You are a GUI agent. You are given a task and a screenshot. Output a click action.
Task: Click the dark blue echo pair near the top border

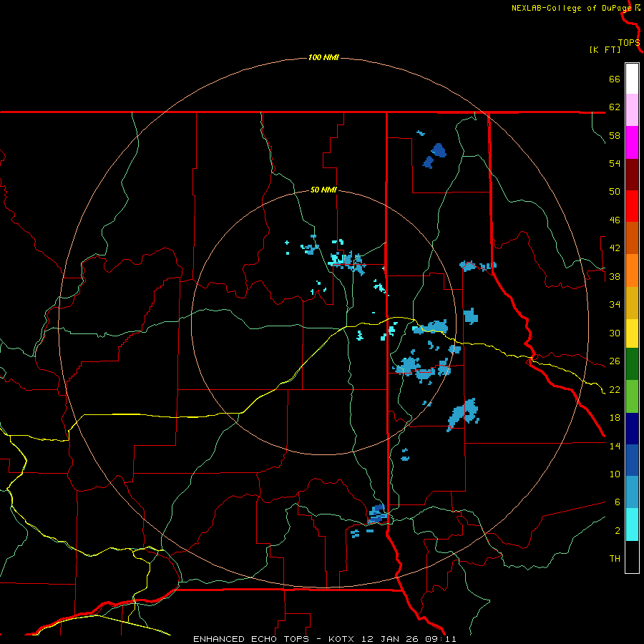[434, 156]
